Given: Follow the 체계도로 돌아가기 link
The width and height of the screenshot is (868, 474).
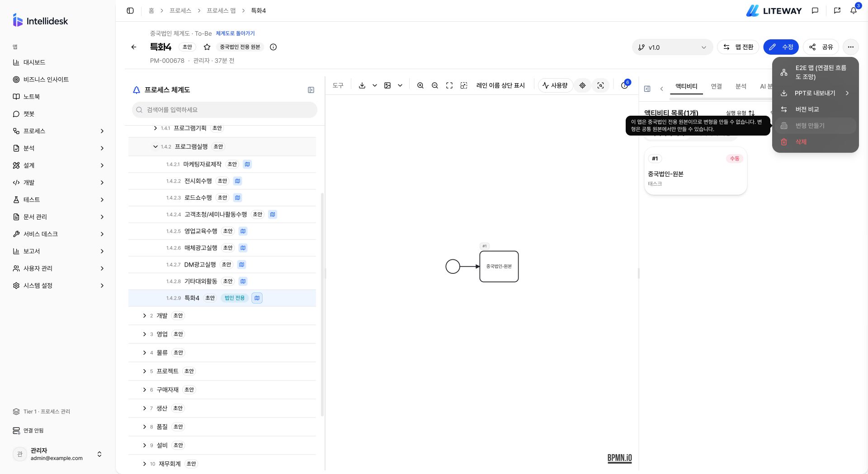Looking at the screenshot, I should [x=235, y=33].
